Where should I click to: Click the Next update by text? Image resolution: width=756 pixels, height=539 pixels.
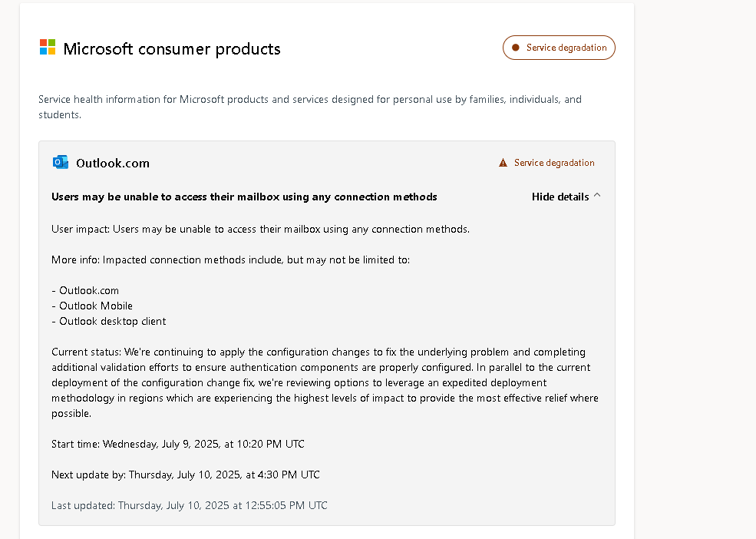point(185,475)
